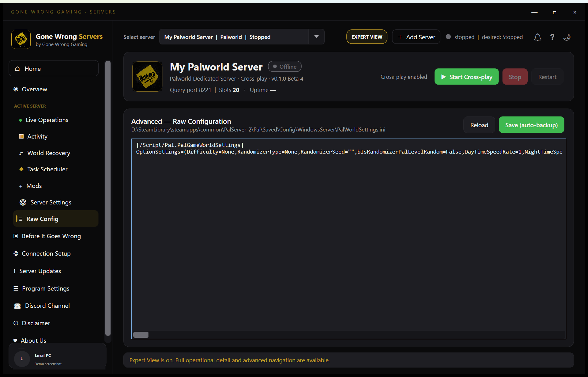The width and height of the screenshot is (588, 377).
Task: Click the Raw Config lines icon
Action: [x=21, y=219]
